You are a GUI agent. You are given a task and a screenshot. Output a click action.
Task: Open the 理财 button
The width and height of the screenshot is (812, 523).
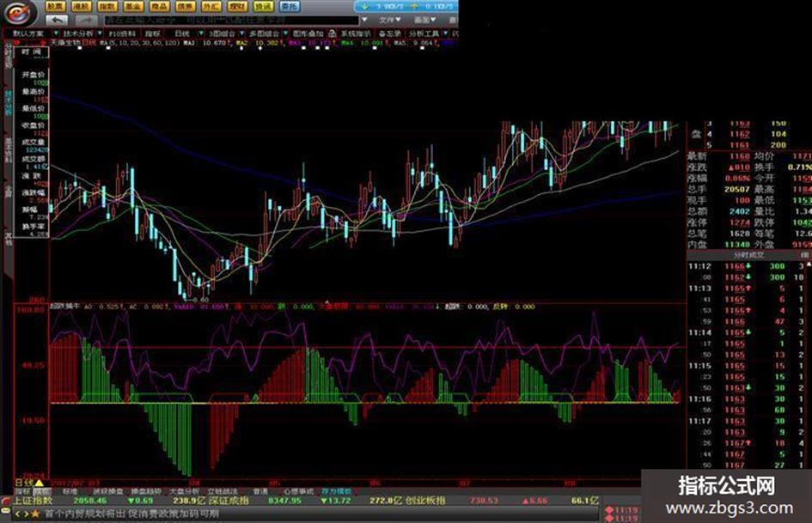[x=237, y=6]
